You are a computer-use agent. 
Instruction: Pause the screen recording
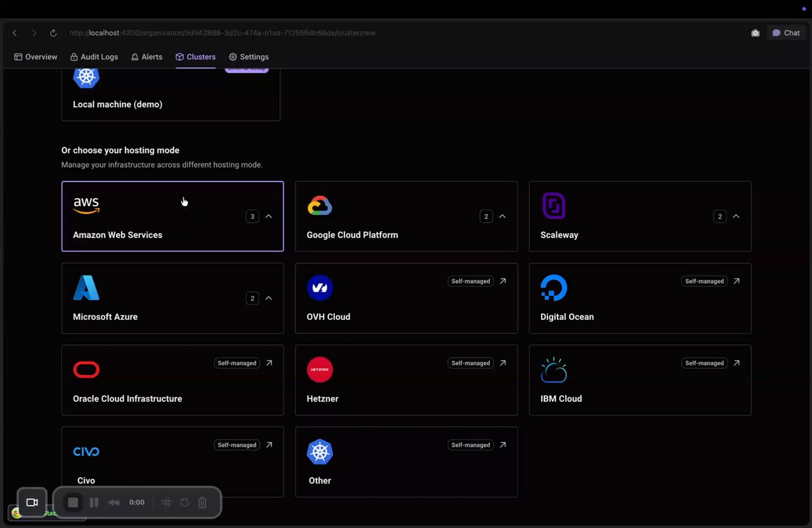(x=94, y=503)
